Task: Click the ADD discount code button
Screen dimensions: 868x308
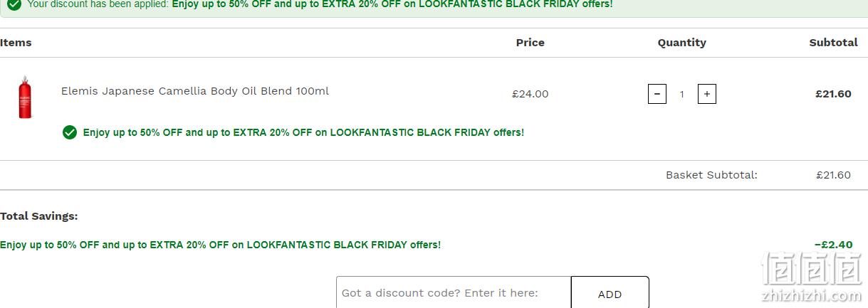Action: [x=610, y=293]
